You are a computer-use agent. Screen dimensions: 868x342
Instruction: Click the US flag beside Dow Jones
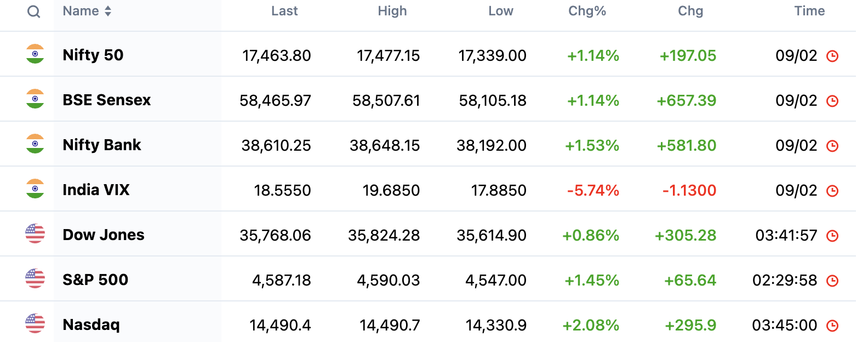pos(35,234)
